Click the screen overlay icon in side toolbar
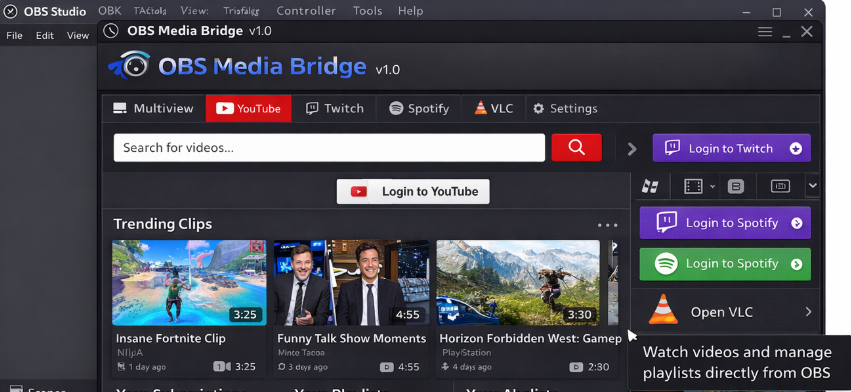Viewport: 851px width, 392px height. click(780, 186)
